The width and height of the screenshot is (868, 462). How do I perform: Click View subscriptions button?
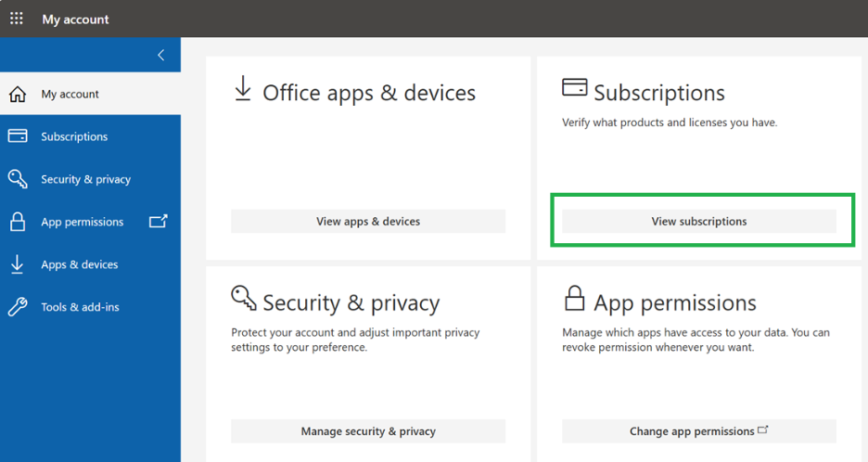(x=699, y=221)
